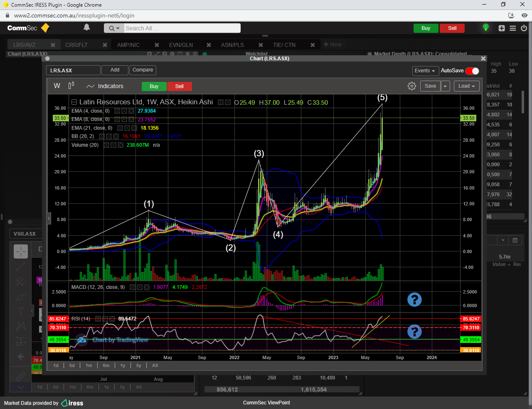Image resolution: width=532 pixels, height=409 pixels.
Task: Remove the MACD (12, 26, close, 9) indicator
Action: coord(147,287)
